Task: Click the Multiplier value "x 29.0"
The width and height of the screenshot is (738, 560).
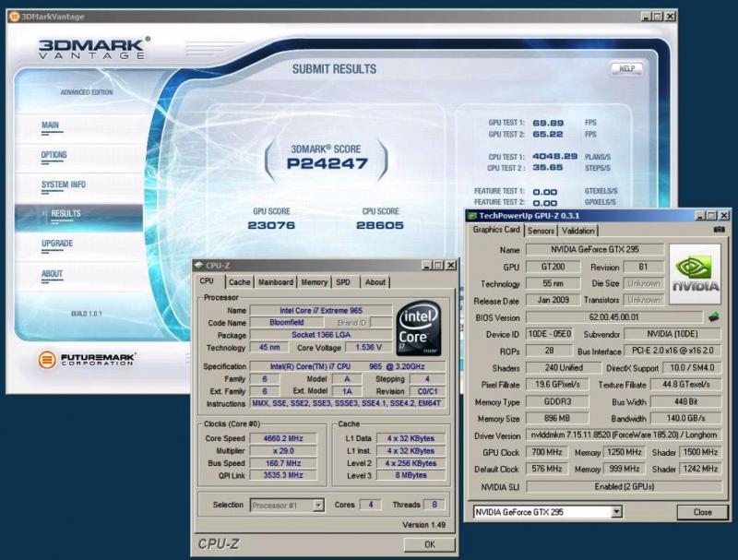Action: (283, 451)
